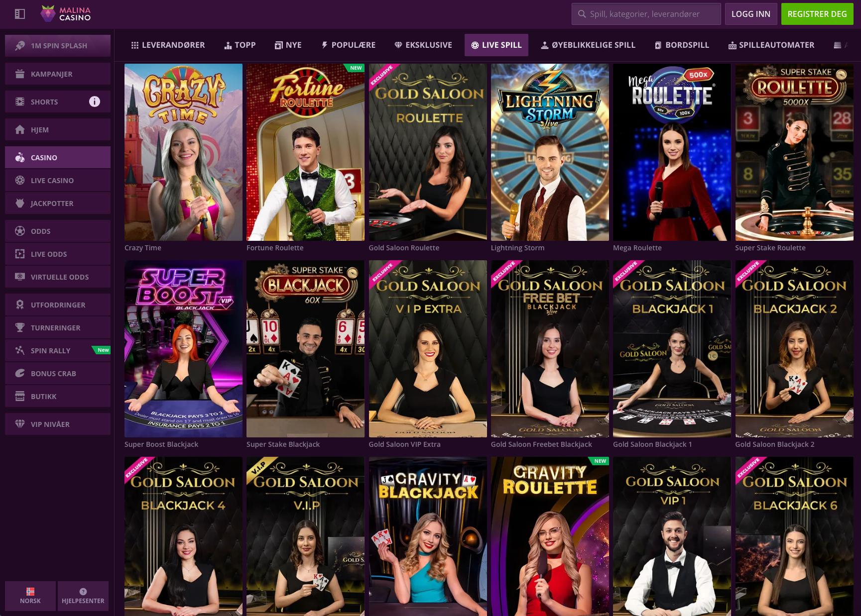861x616 pixels.
Task: Expand more categories with the menu icon
Action: (838, 45)
